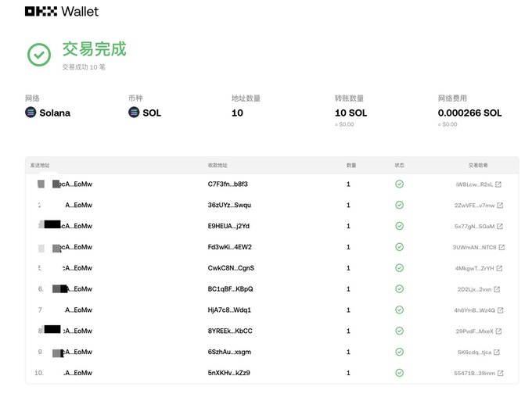Click status check icon in C7F3fn...b8f3 row

click(x=399, y=184)
